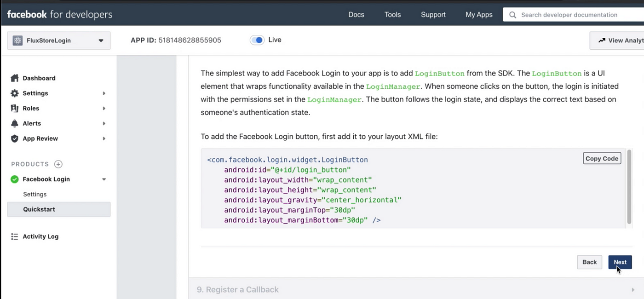Open Dashboard in the sidebar
Screen dimensions: 644x299
pyautogui.click(x=39, y=78)
